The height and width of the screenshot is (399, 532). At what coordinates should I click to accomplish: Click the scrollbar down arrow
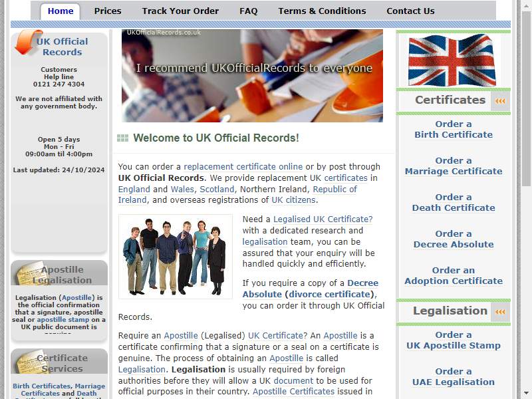coord(526,393)
